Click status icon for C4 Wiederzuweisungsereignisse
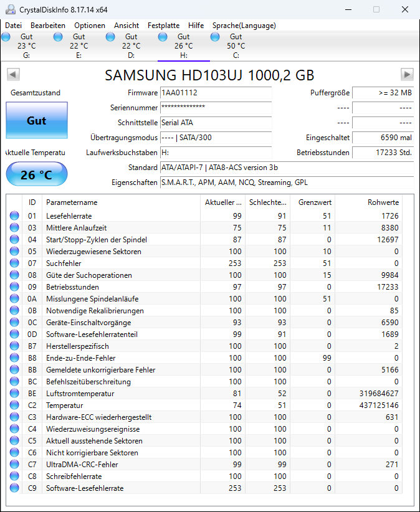Viewport: 420px width, 512px height. 14,429
